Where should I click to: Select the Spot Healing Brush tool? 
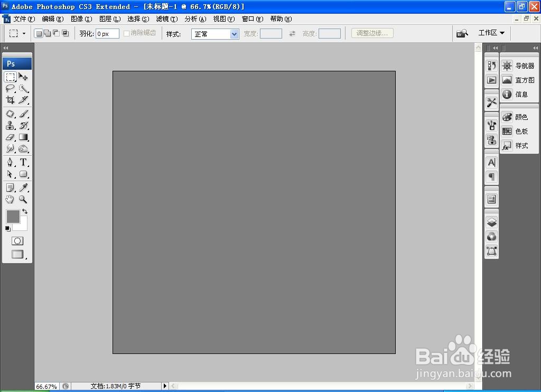(11, 114)
